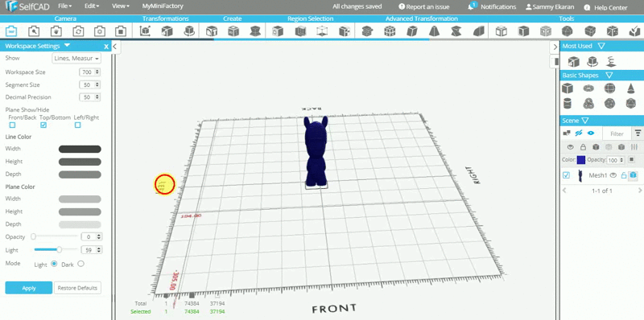Viewport: 644px width, 320px height.
Task: Select the cube face Region Selection mode
Action: pos(278,31)
